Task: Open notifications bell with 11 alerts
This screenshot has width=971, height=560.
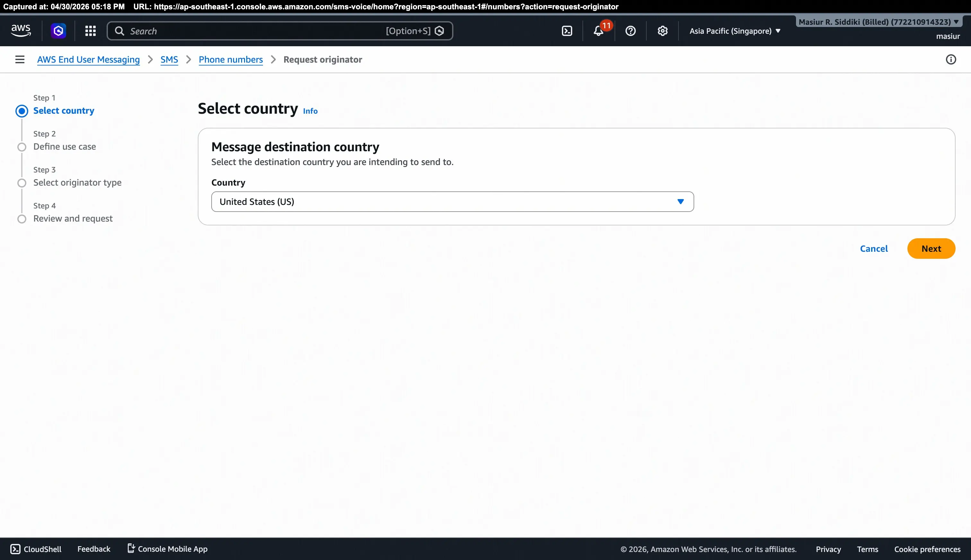Action: click(599, 31)
